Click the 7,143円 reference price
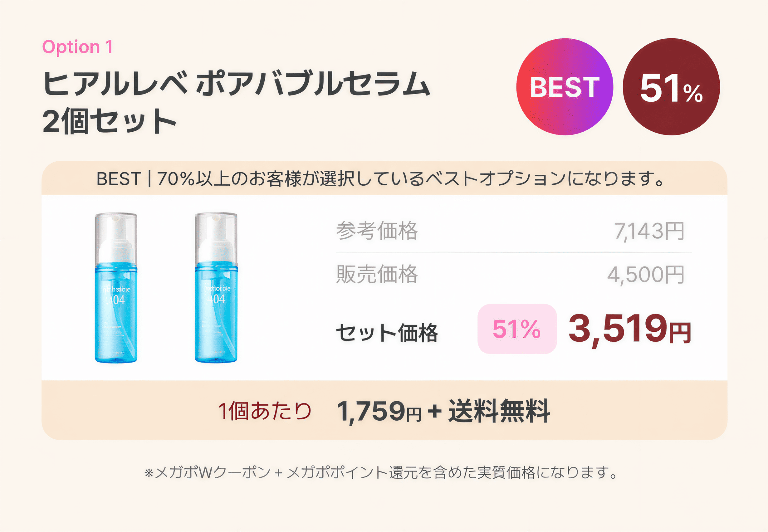 649,231
